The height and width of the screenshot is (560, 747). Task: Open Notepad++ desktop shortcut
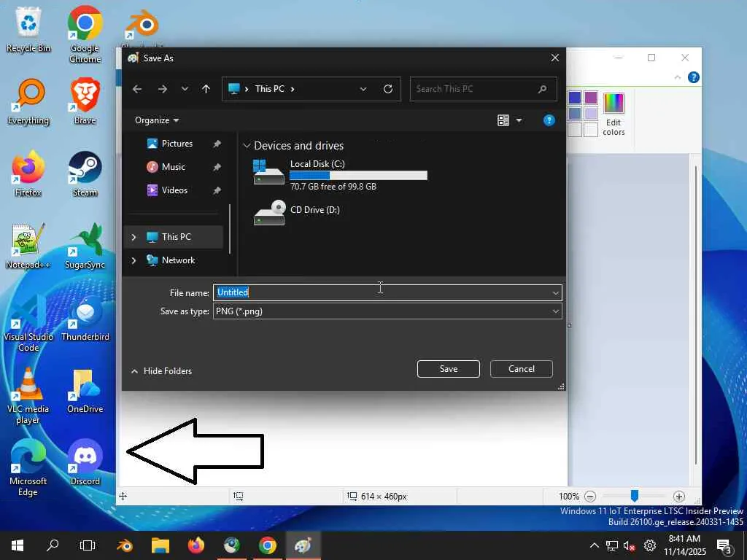point(28,246)
